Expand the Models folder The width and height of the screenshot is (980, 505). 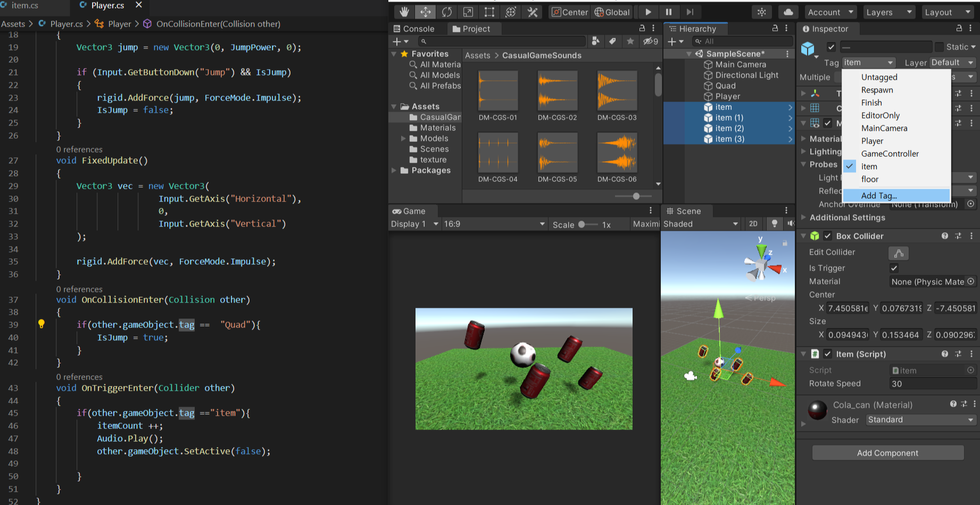pyautogui.click(x=403, y=138)
